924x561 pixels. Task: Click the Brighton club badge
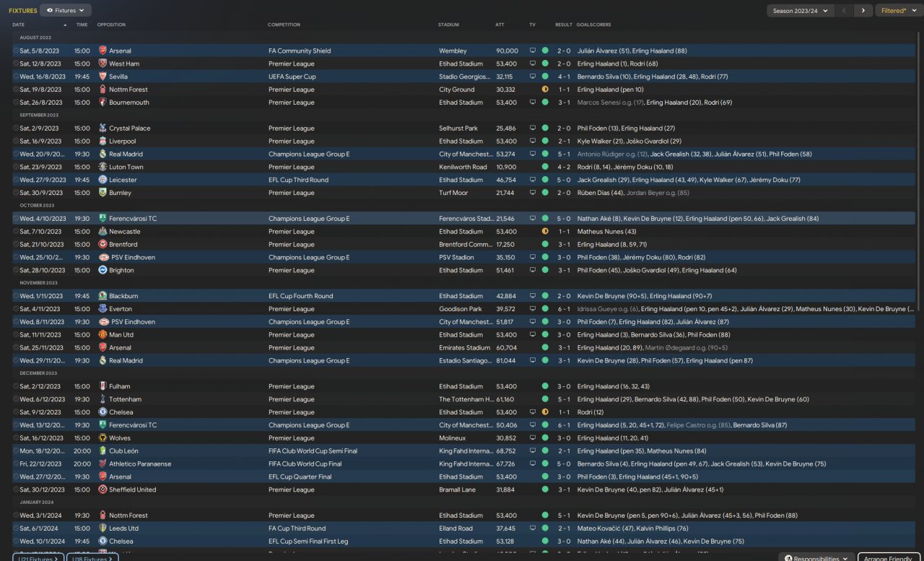click(x=103, y=271)
